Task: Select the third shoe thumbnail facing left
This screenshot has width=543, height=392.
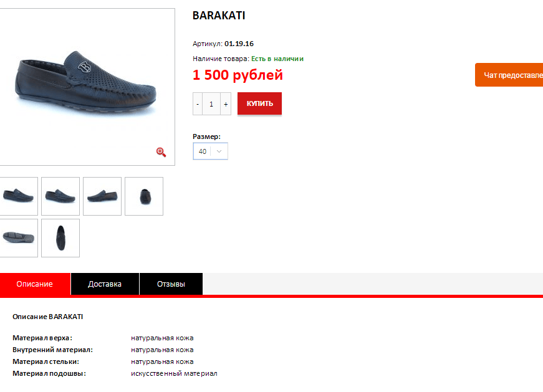Action: coord(102,196)
